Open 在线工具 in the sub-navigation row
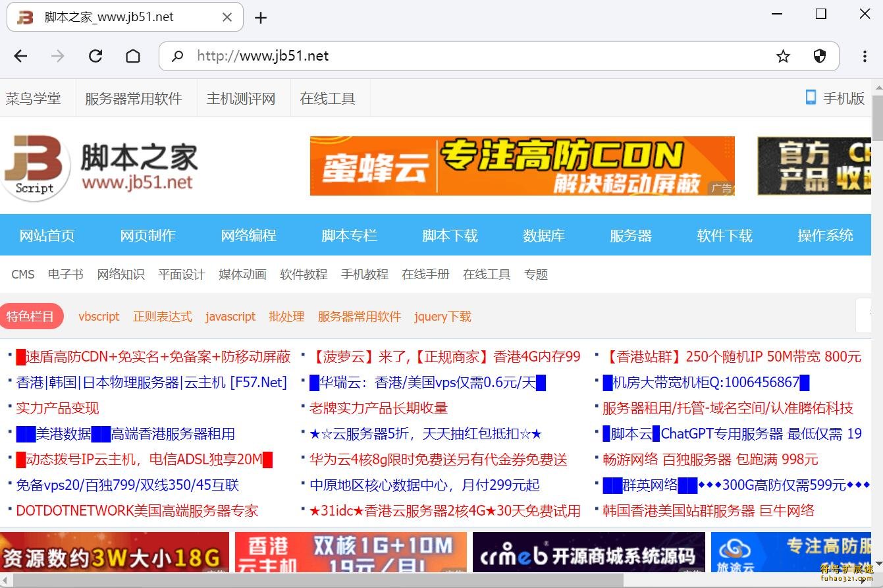Image resolution: width=883 pixels, height=588 pixels. [487, 275]
